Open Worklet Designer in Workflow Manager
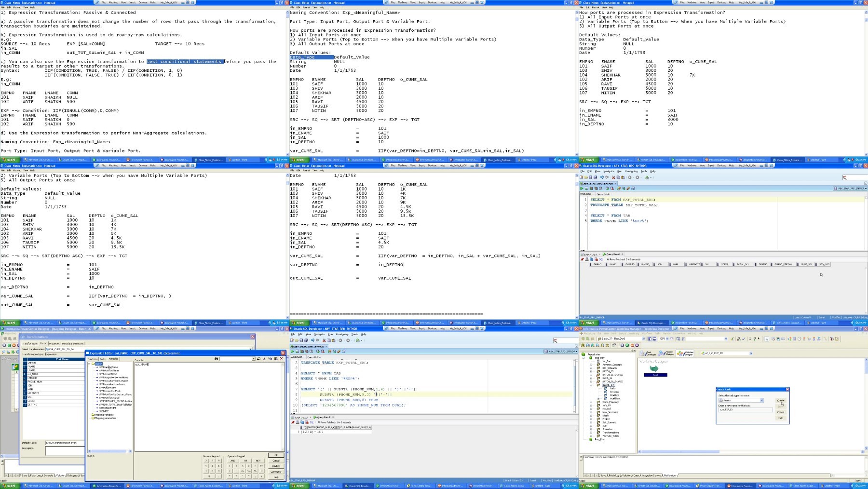This screenshot has width=868, height=489. (666, 353)
